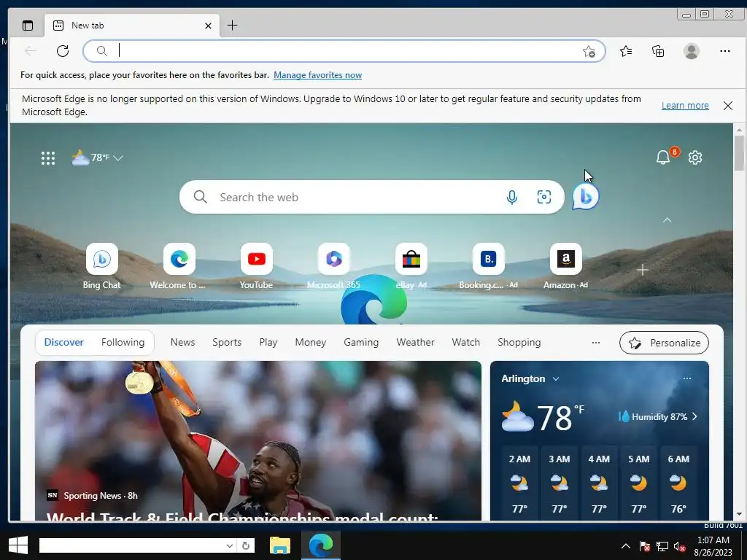Open the tab actions menu icon
This screenshot has width=747, height=560.
click(x=28, y=26)
